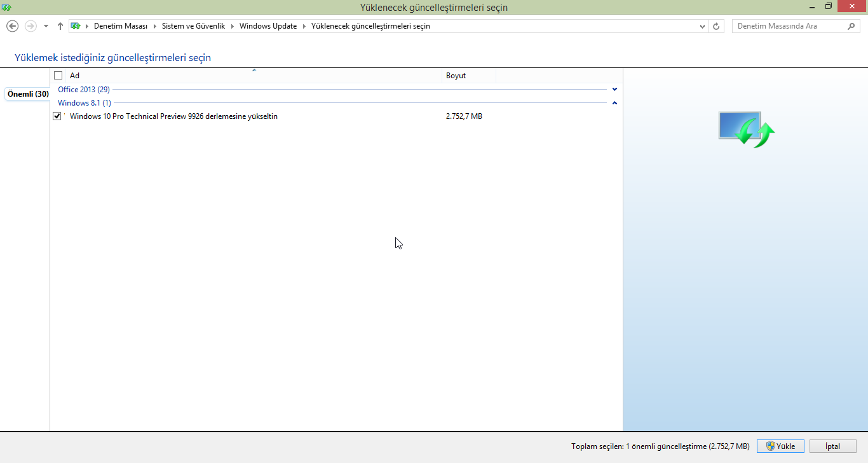Sort by the Ad column header
Image resolution: width=868 pixels, height=463 pixels.
254,76
